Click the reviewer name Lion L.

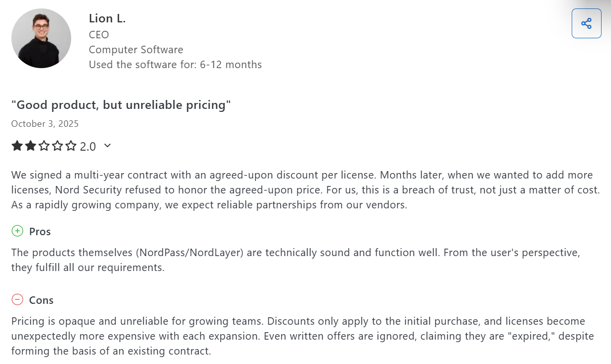click(x=107, y=19)
